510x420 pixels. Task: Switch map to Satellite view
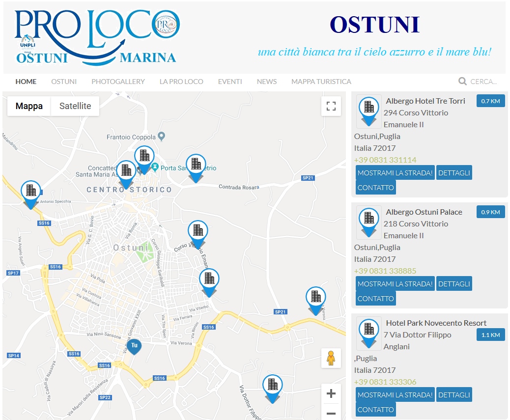point(75,106)
